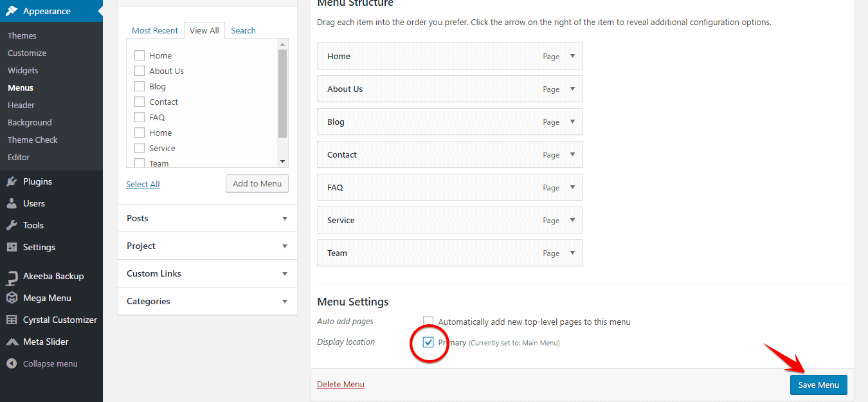Enable automatically add new top-level pages

coord(428,322)
